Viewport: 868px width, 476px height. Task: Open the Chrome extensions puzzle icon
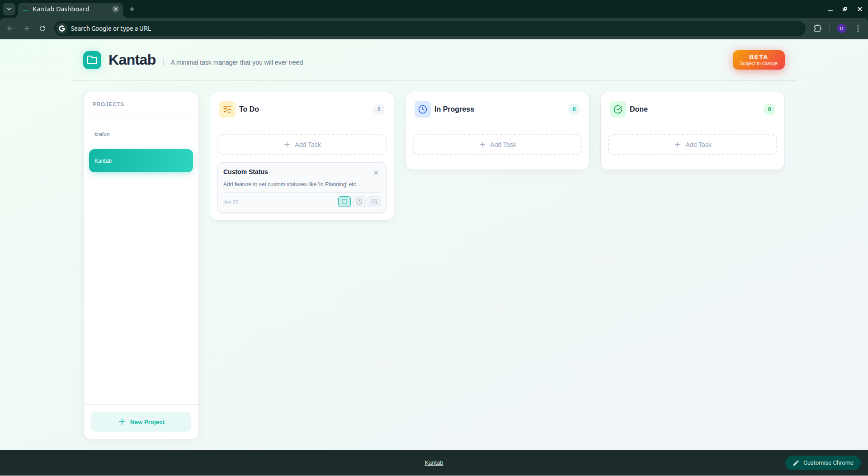[x=818, y=28]
